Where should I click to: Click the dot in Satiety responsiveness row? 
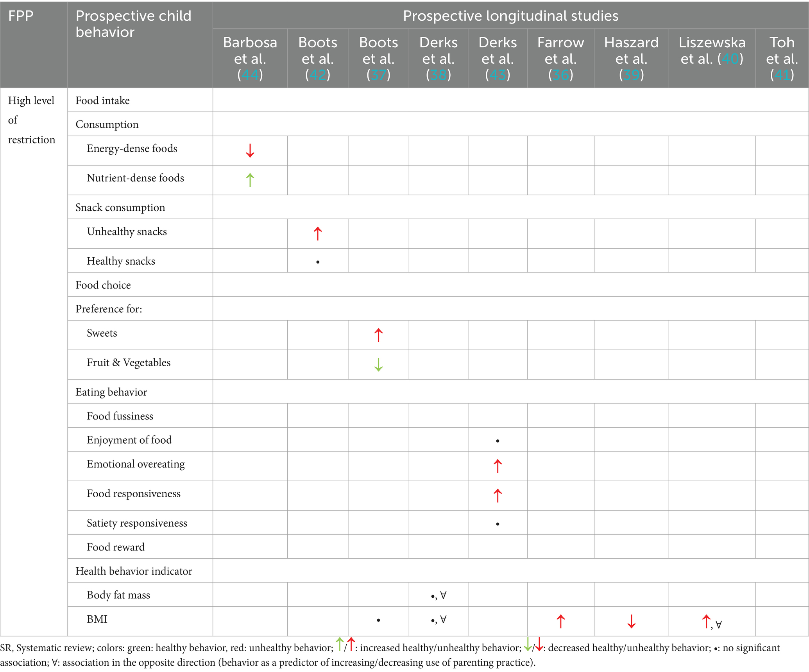(x=498, y=524)
